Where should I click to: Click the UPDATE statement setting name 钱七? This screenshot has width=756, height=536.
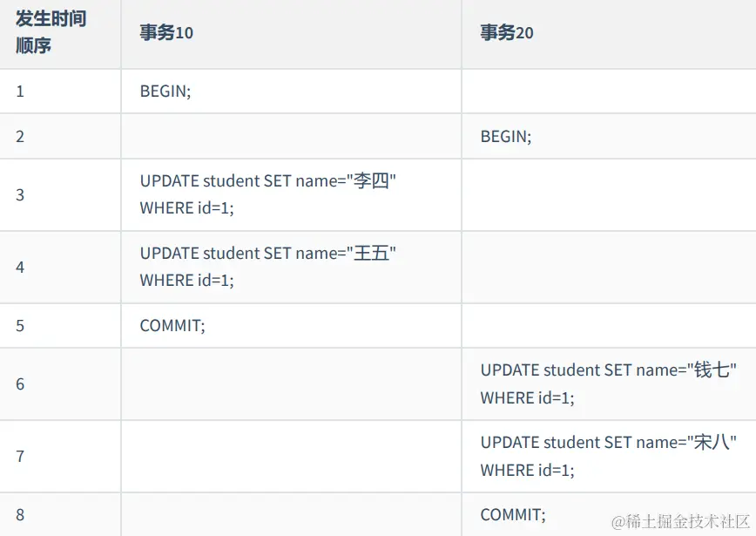[608, 383]
